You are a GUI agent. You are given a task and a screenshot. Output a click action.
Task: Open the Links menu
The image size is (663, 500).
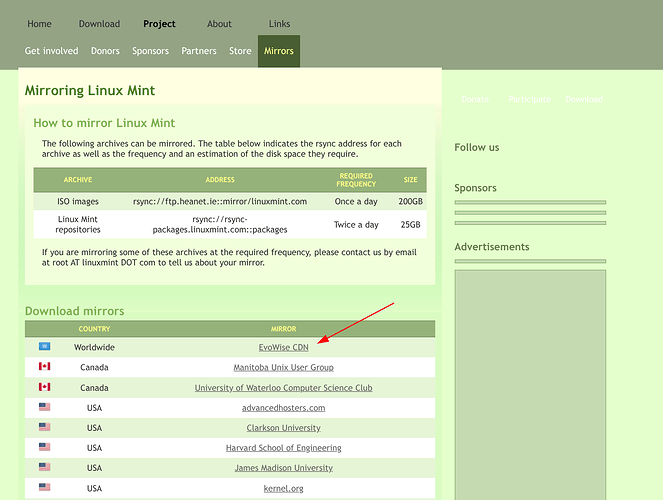click(279, 24)
